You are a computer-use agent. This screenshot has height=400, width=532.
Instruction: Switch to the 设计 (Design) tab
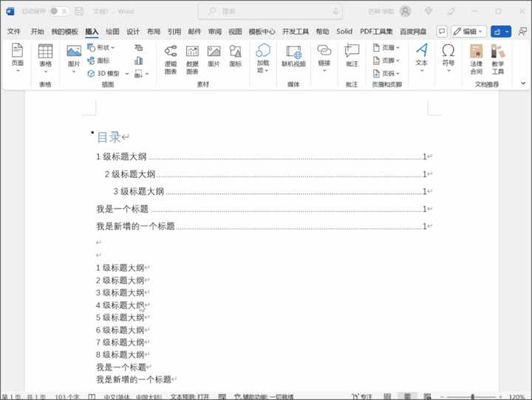[133, 32]
